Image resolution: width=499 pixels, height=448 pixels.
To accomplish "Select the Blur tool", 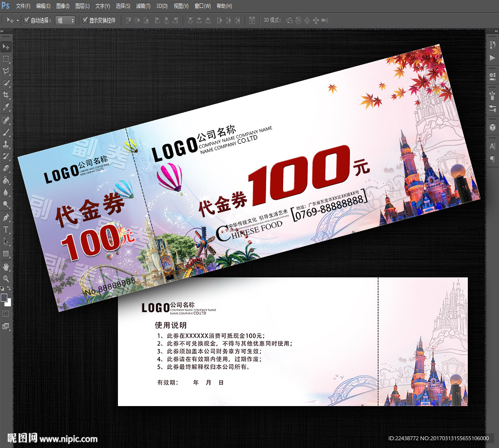I will click(x=6, y=193).
